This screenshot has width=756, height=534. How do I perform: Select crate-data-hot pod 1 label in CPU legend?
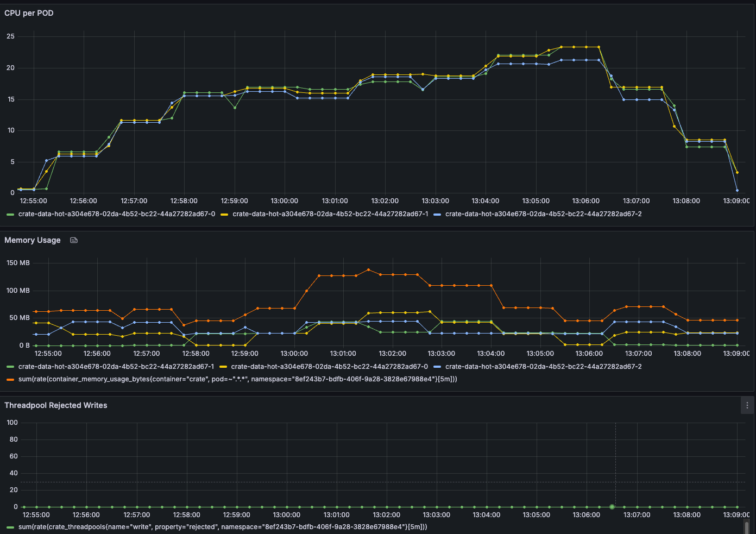point(330,214)
